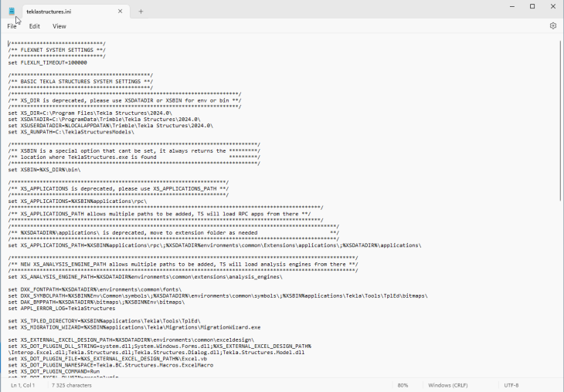Close the Notepad window
This screenshot has width=564, height=392.
click(553, 6)
